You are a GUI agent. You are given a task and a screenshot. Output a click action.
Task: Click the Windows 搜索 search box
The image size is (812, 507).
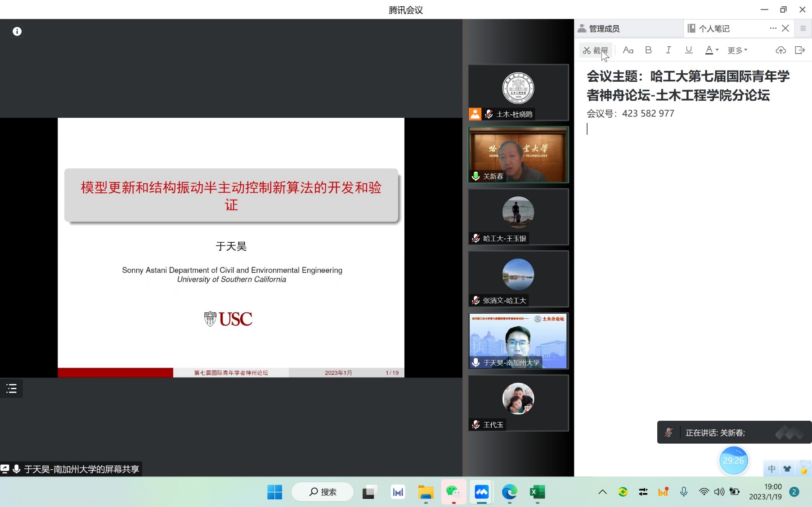pyautogui.click(x=323, y=492)
